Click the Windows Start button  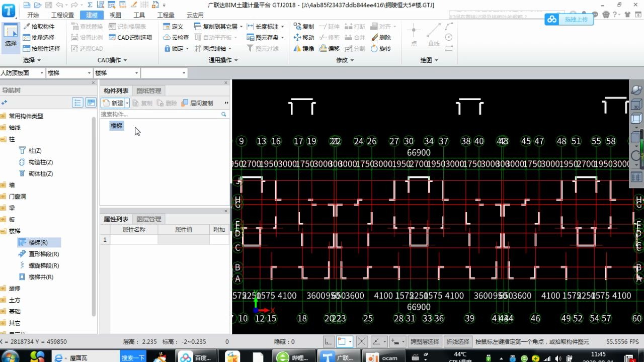point(10,356)
